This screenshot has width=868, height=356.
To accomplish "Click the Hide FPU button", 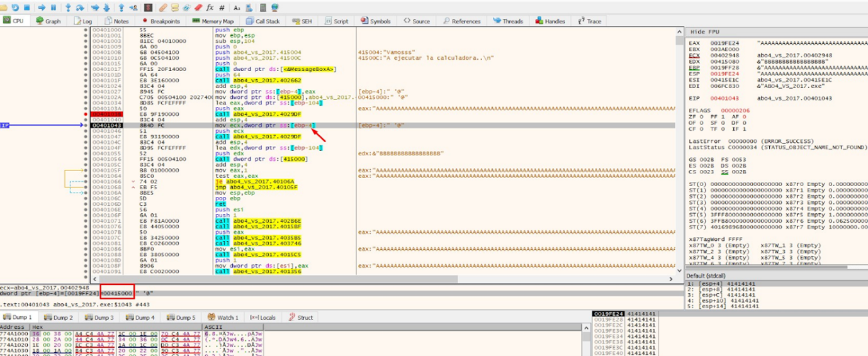I will click(x=704, y=31).
